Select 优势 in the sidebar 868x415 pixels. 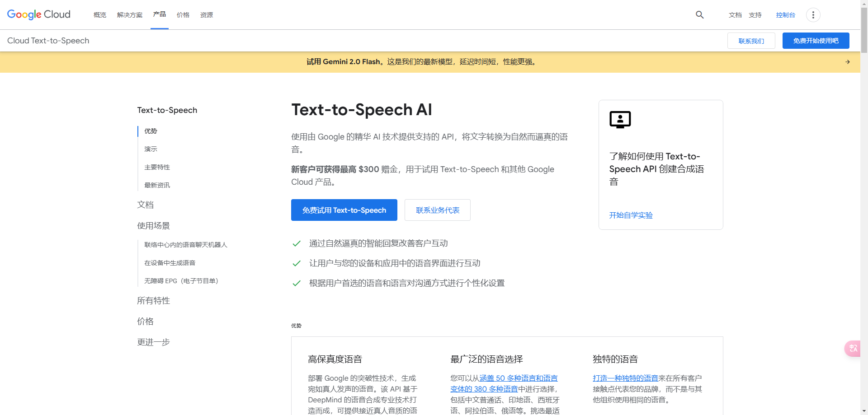151,131
